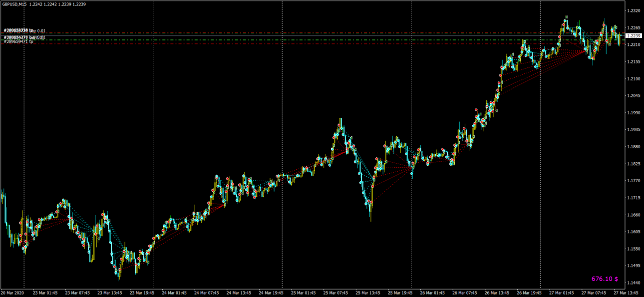Screen dimensions: 644x297
Task: Click the 23 Mar 07:45 time label
Action: click(77, 293)
